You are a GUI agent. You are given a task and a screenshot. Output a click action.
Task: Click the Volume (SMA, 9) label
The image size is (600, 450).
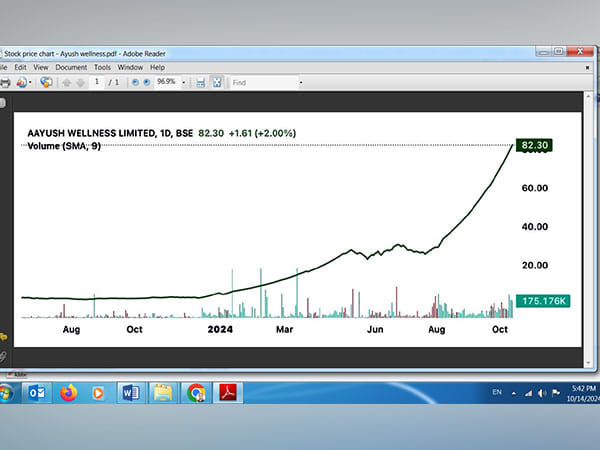pyautogui.click(x=64, y=146)
